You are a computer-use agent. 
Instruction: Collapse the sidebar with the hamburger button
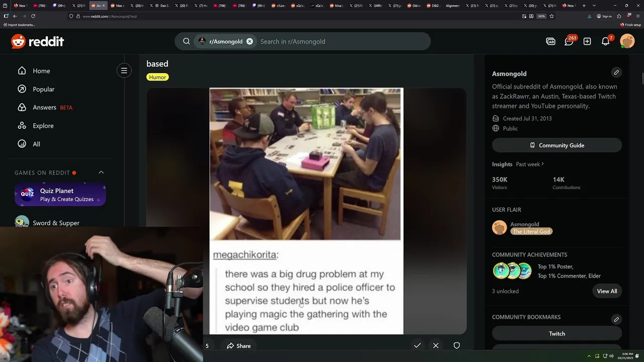click(124, 70)
